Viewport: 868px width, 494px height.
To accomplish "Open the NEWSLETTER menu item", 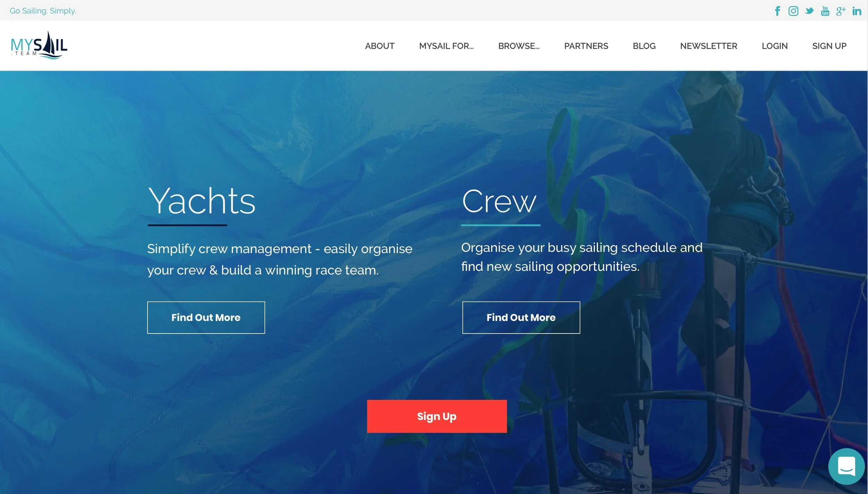I will [708, 46].
